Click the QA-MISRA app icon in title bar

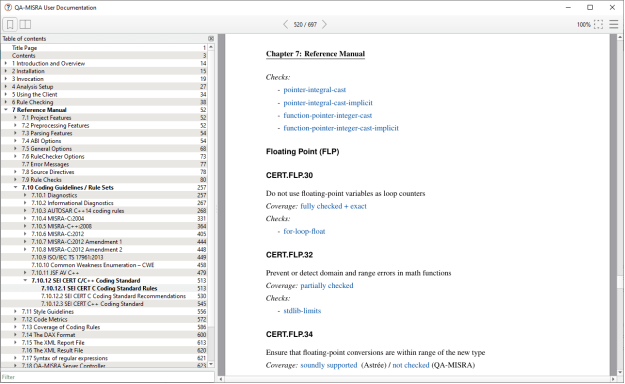(x=8, y=7)
